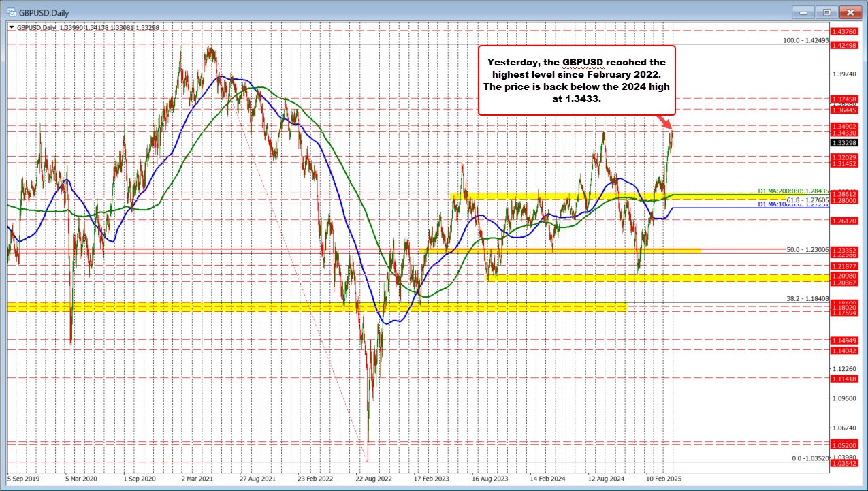Expand the GBPUSD,Daily data line menu
The width and height of the screenshot is (868, 491).
[x=12, y=27]
